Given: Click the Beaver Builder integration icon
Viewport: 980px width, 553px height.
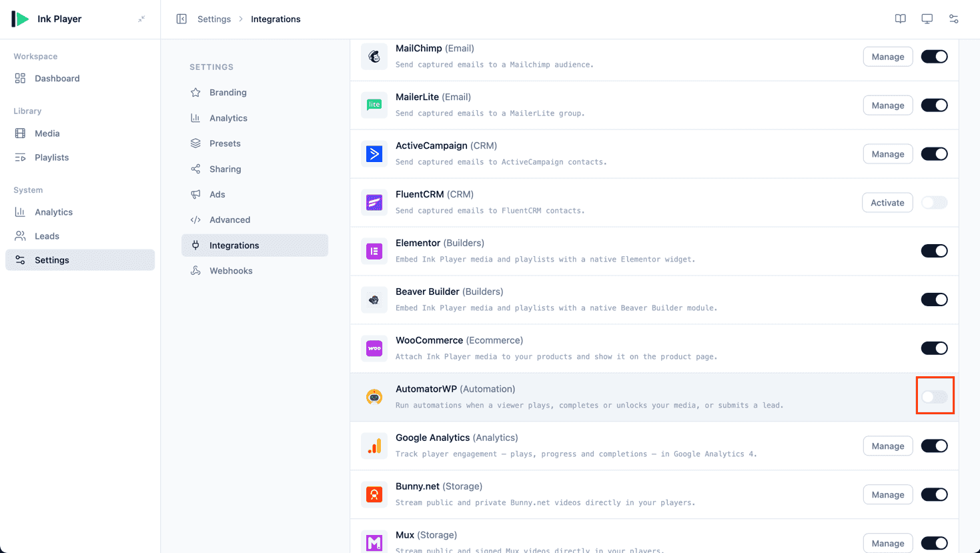Looking at the screenshot, I should 374,300.
